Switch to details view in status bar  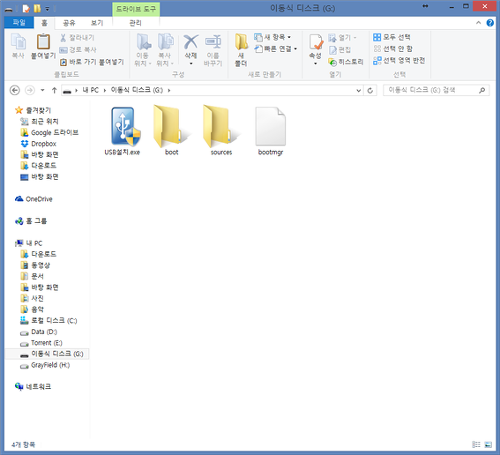click(476, 444)
